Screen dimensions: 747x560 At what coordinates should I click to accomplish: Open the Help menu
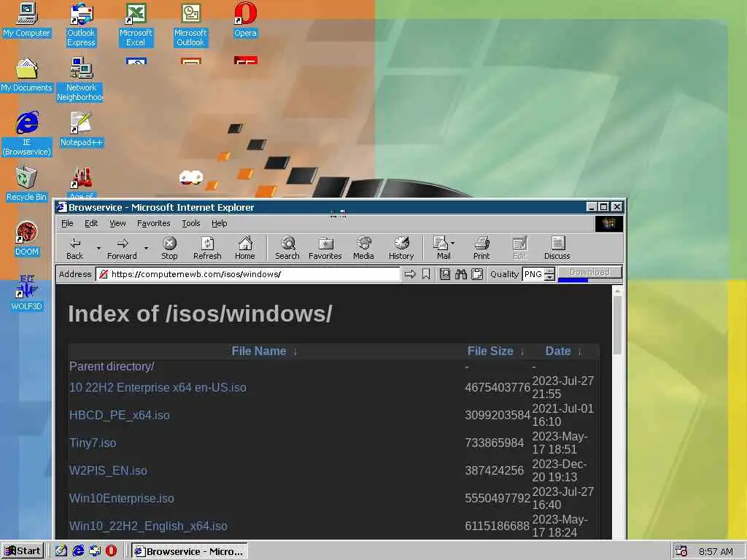pos(219,223)
